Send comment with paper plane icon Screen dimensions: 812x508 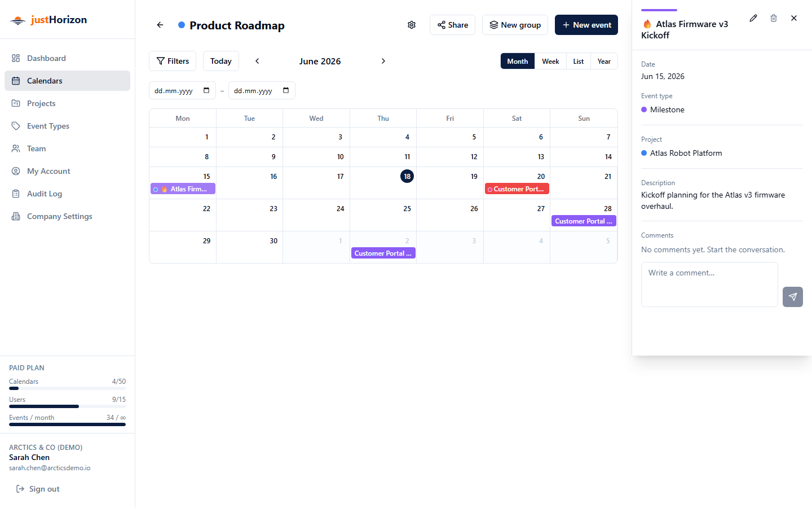coord(793,297)
